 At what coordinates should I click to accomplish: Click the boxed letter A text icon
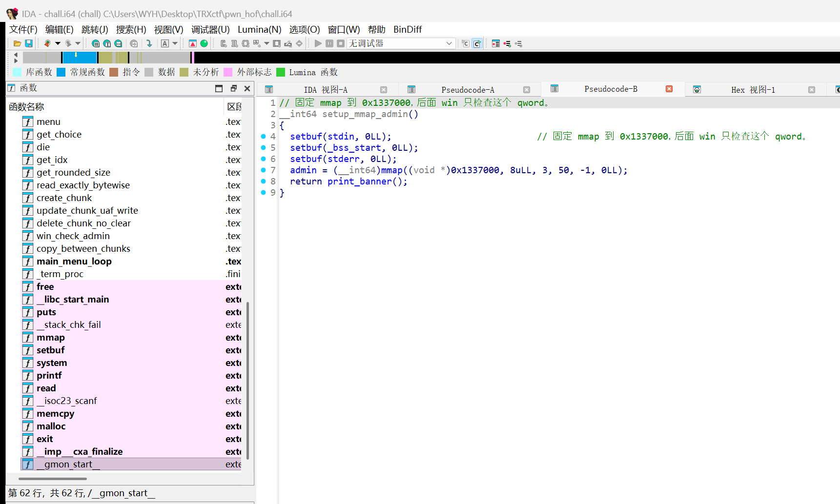tap(165, 43)
